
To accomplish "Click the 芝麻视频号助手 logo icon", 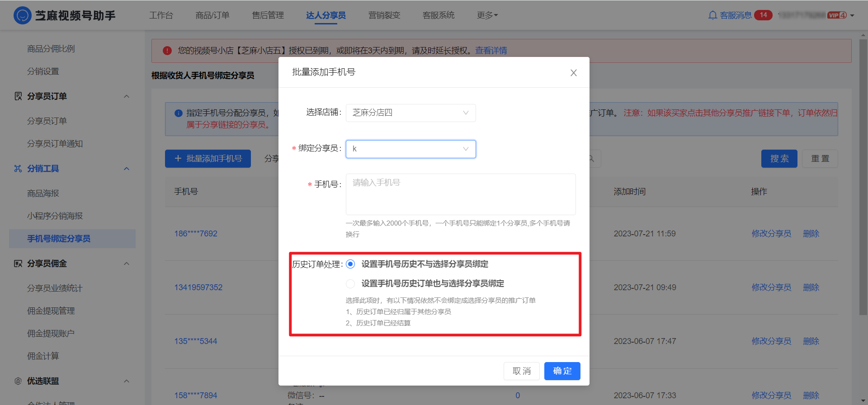I will click(x=22, y=15).
